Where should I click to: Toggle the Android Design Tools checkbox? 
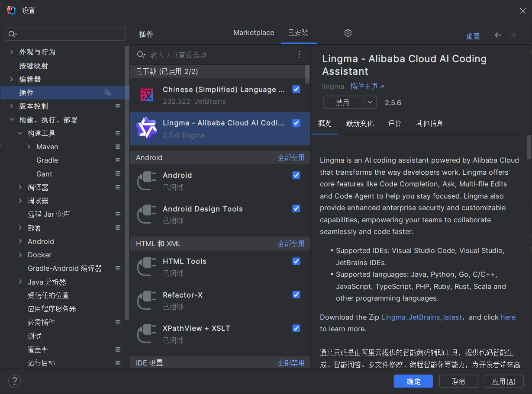296,208
